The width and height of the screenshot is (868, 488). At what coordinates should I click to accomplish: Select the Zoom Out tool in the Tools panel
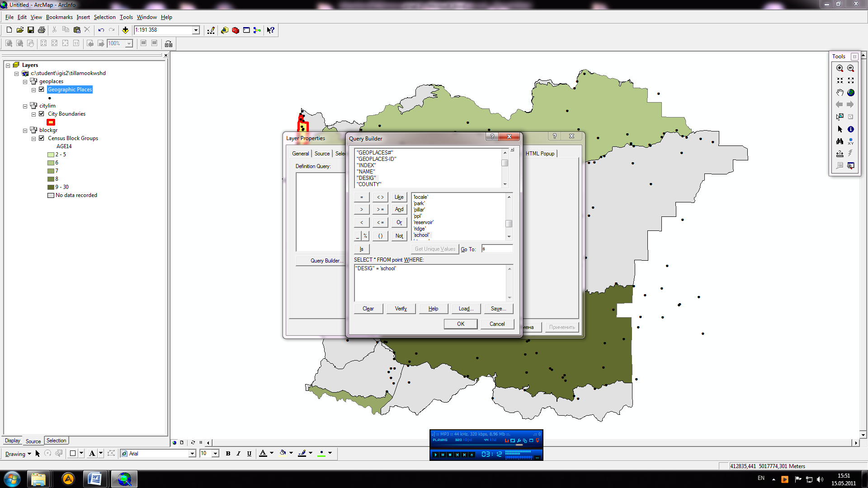(851, 68)
